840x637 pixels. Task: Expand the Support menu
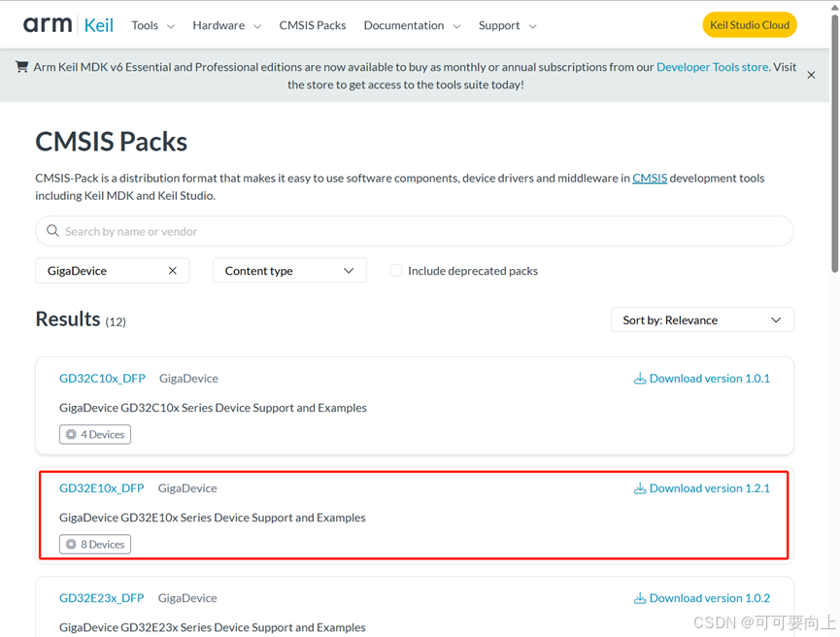click(x=507, y=25)
